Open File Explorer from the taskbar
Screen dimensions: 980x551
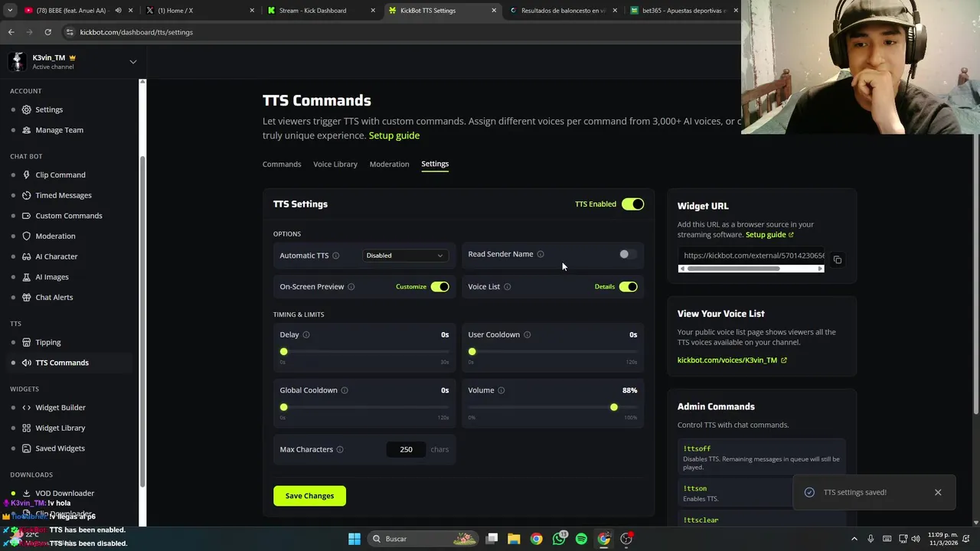pos(514,539)
